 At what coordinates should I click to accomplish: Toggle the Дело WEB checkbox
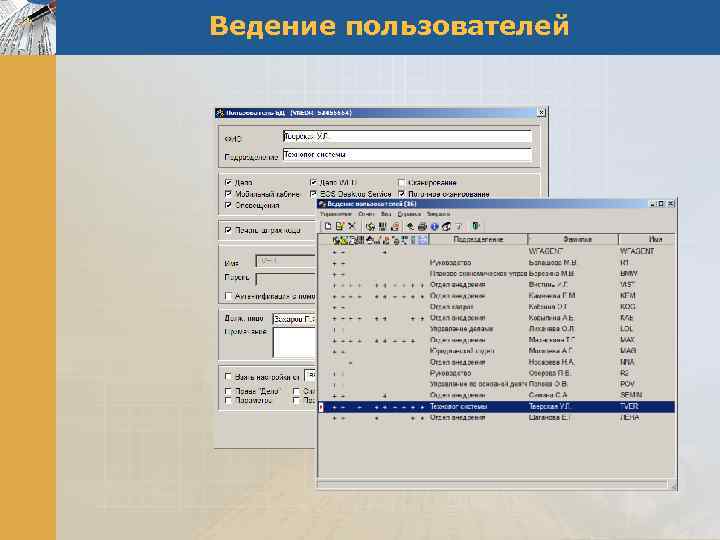(x=313, y=182)
